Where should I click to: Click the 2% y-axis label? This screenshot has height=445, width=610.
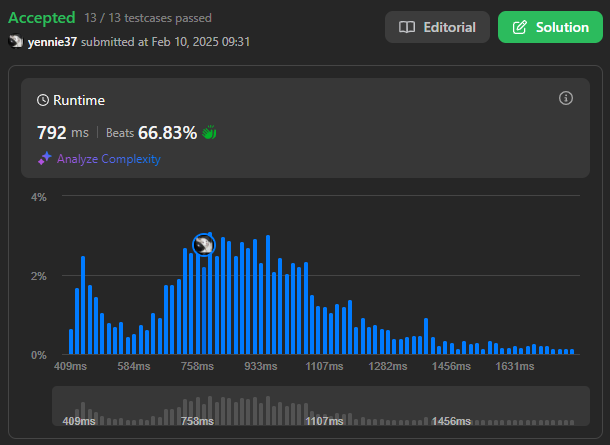coord(39,276)
